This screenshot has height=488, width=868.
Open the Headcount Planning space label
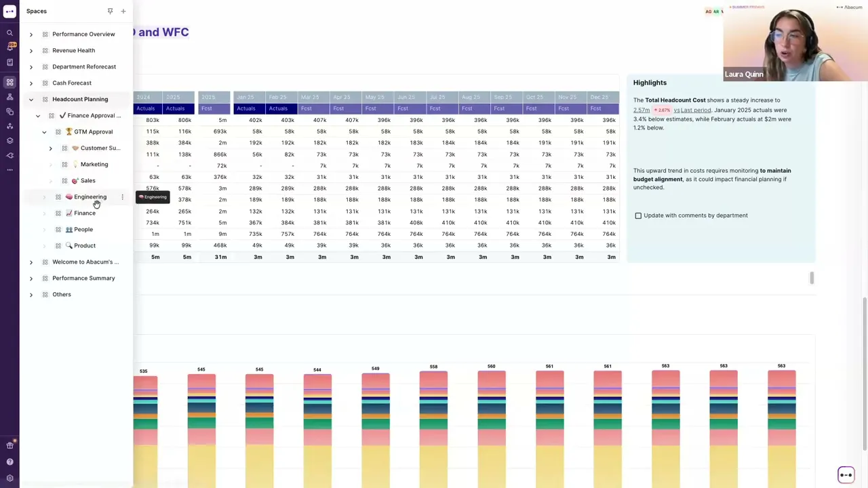point(80,99)
